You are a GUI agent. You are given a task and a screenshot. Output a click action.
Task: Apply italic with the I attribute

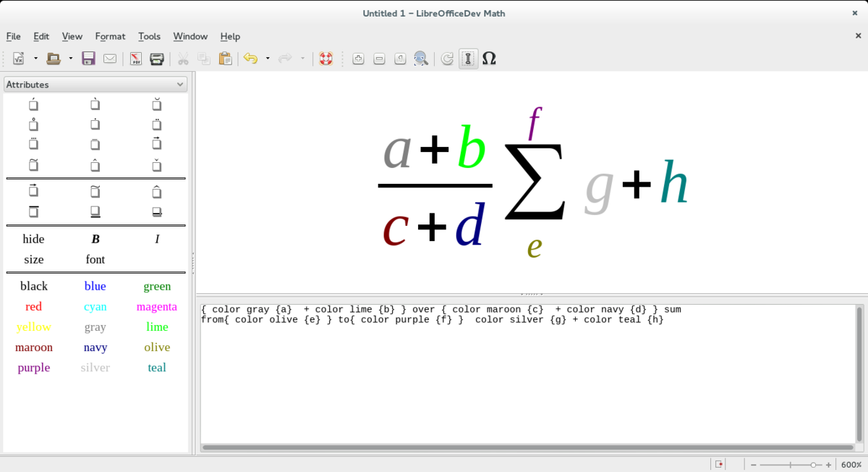(x=157, y=238)
